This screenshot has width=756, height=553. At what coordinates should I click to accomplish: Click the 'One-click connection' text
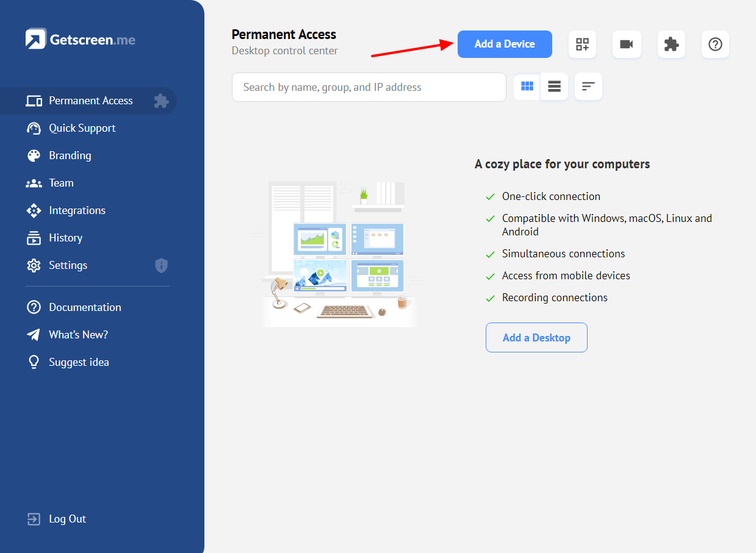tap(551, 196)
